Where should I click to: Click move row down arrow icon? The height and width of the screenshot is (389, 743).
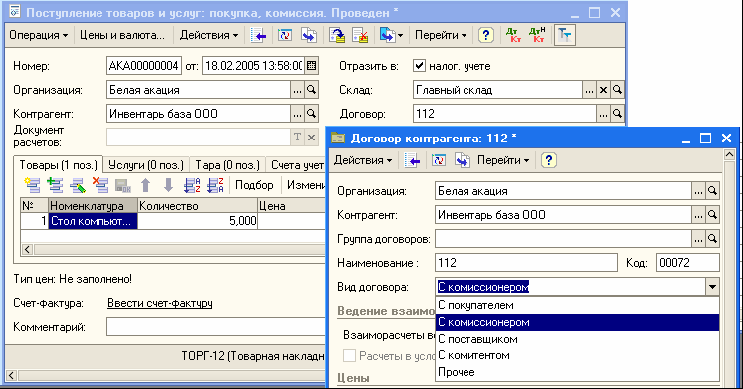(168, 185)
